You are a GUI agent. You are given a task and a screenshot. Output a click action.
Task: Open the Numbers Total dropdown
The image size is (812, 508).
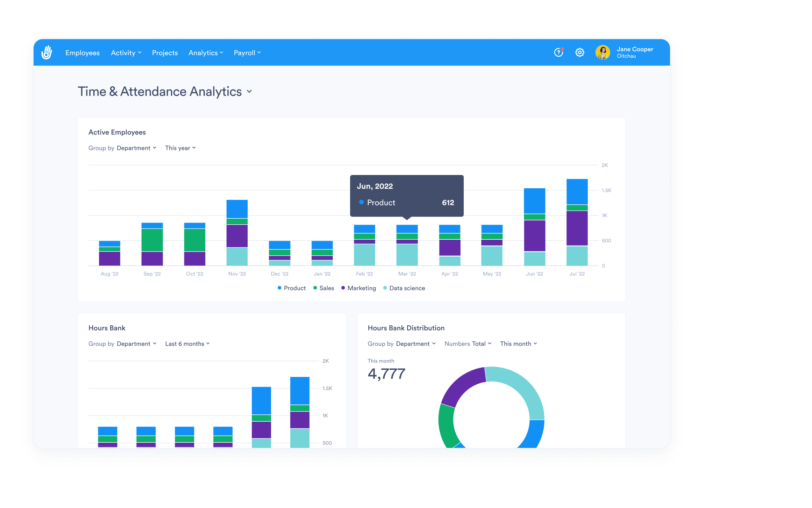(468, 343)
